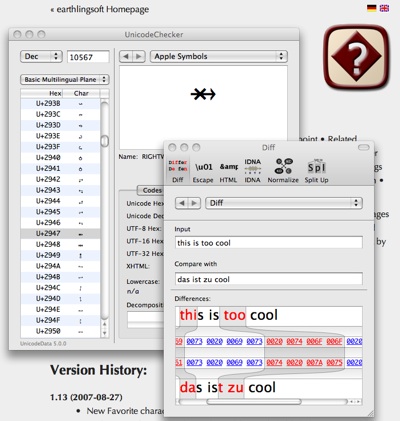Select row U+2940
This screenshot has width=400, height=421.
click(60, 158)
